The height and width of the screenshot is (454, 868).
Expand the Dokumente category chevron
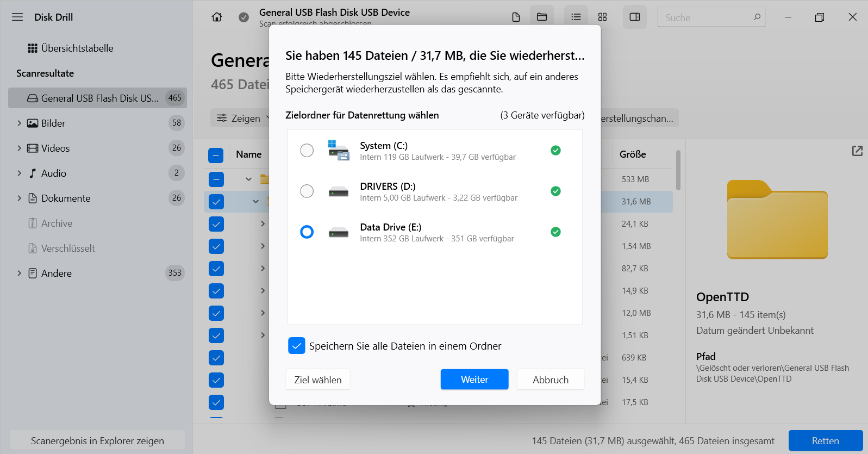point(19,198)
